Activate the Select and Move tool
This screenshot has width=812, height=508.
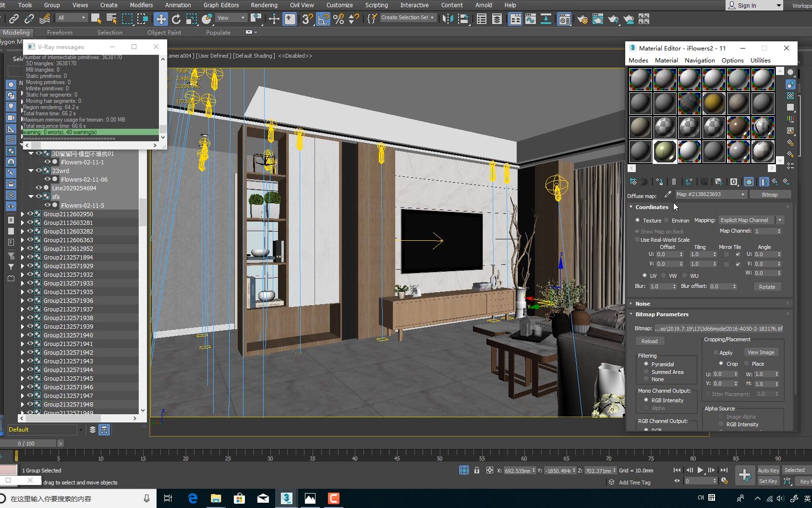[x=160, y=19]
